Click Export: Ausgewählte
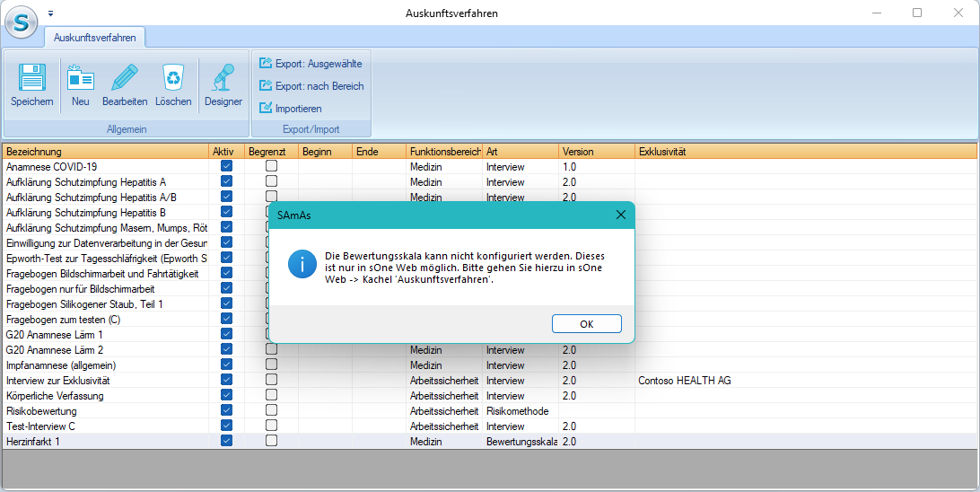 tap(311, 63)
